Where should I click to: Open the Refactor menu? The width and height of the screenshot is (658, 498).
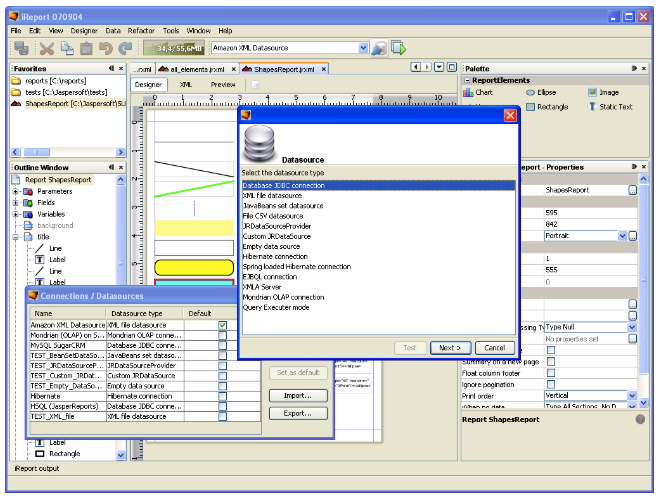click(141, 31)
